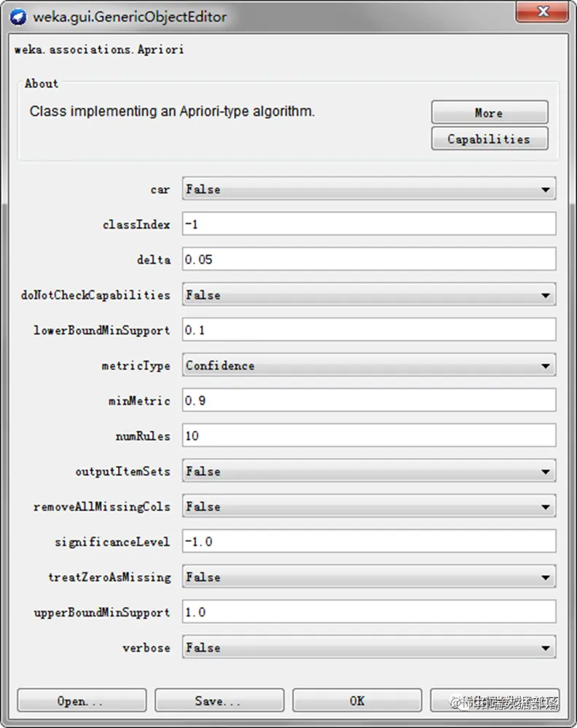Click the minMetric label
The height and width of the screenshot is (728, 577).
(139, 400)
